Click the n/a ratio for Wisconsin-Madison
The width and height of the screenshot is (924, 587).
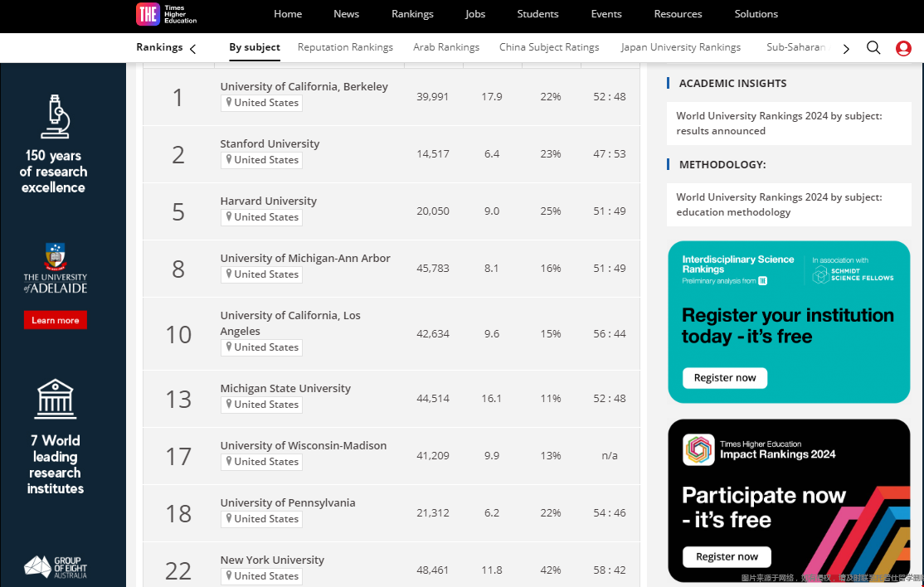point(610,456)
